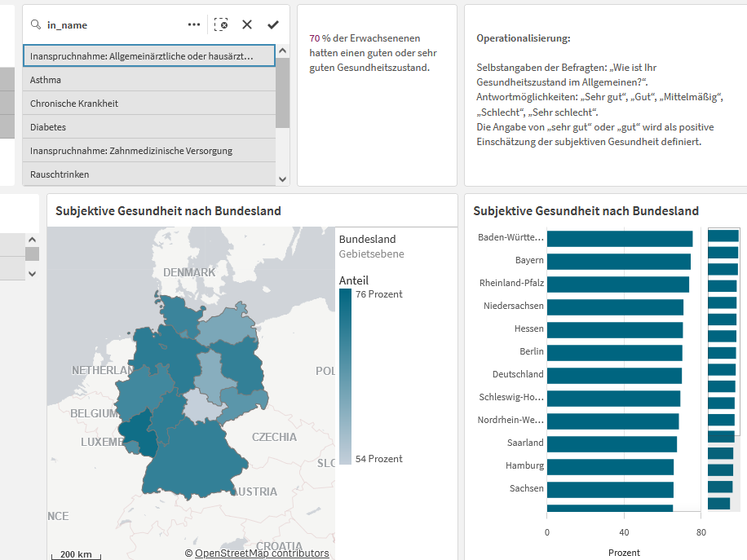Open the OpenStreetMap contributors link
Screen dimensions: 747x560
click(x=262, y=553)
